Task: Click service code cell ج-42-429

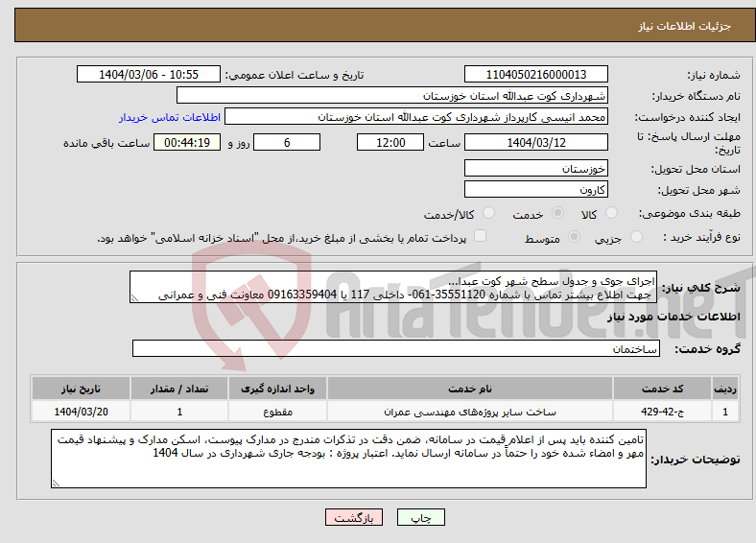Action: (x=663, y=412)
